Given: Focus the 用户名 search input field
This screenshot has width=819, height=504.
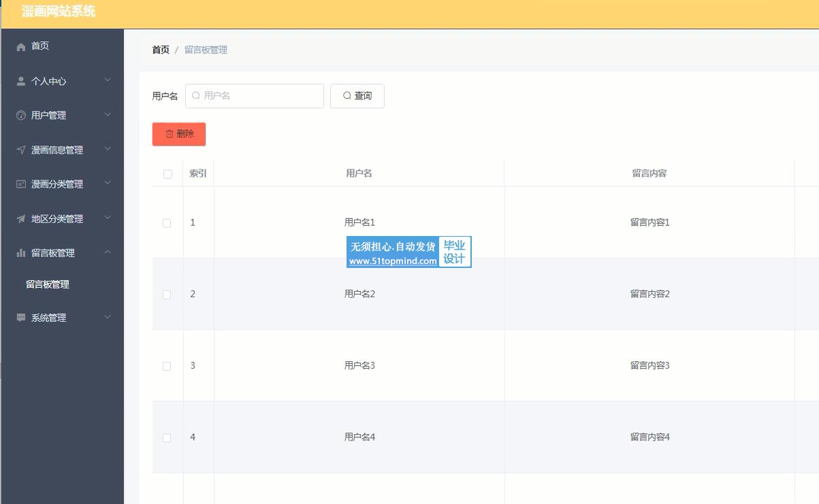Looking at the screenshot, I should pos(255,96).
